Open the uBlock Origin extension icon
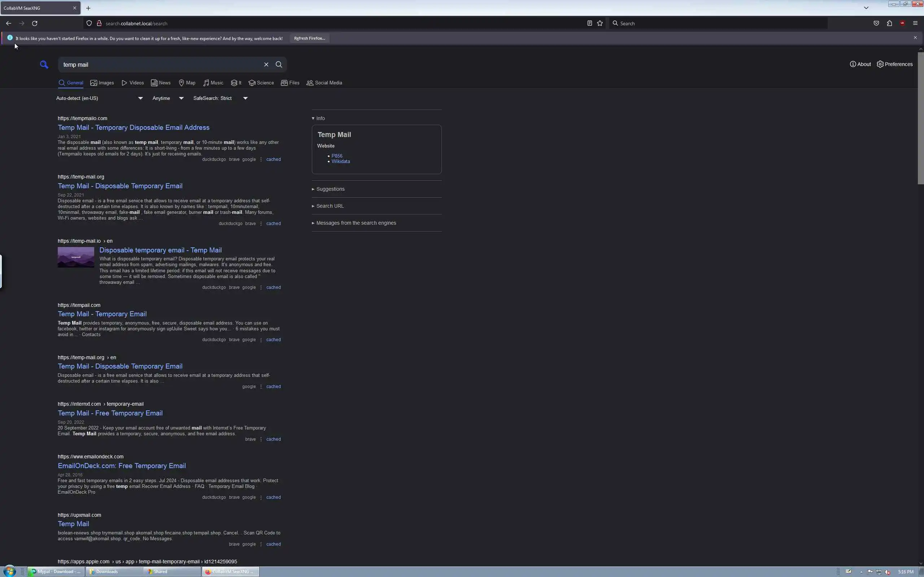The height and width of the screenshot is (577, 924). 902,23
